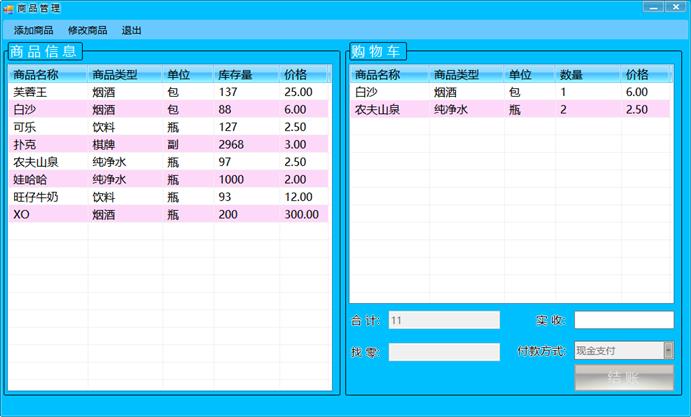691x417 pixels.
Task: Open the 修改商品 menu
Action: [x=87, y=31]
